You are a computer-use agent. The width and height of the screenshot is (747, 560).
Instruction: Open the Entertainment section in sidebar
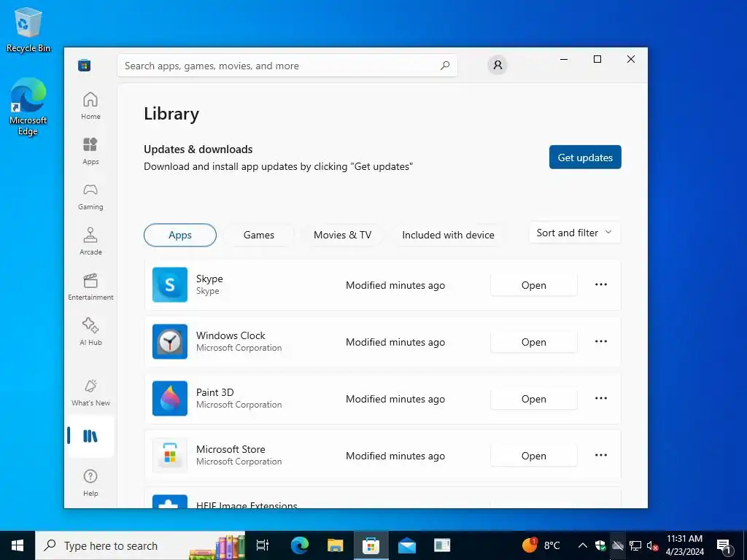(x=90, y=287)
